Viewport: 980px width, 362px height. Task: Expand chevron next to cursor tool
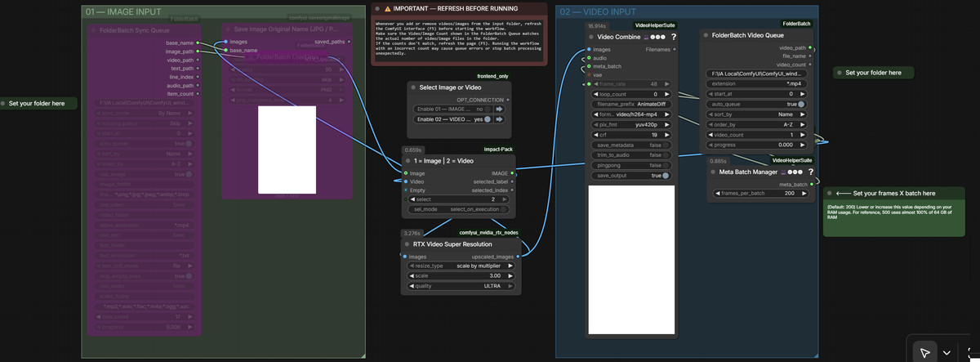point(947,352)
